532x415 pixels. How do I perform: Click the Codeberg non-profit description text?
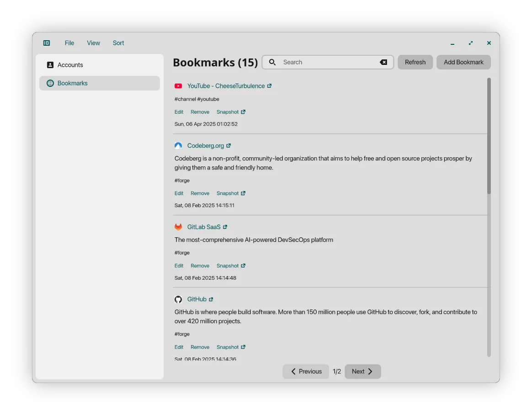(323, 163)
